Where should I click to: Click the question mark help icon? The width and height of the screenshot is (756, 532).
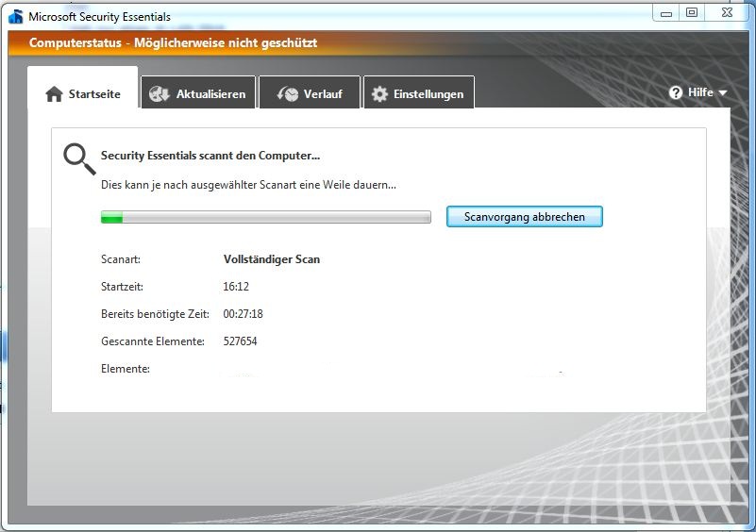coord(676,92)
